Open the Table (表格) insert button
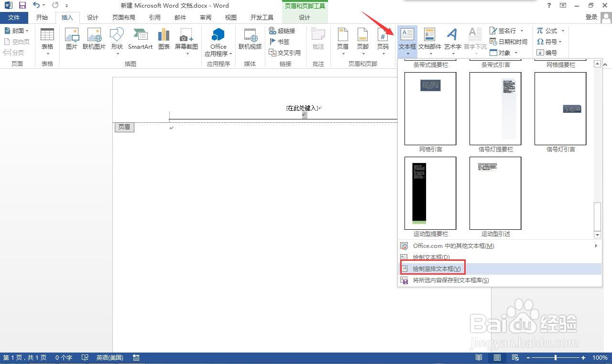This screenshot has height=364, width=612. tap(47, 42)
